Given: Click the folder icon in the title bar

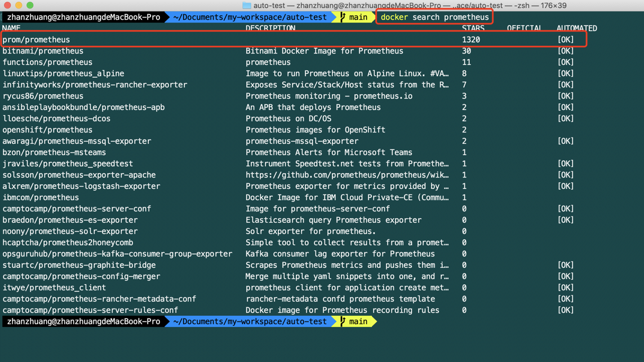Looking at the screenshot, I should tap(246, 5).
